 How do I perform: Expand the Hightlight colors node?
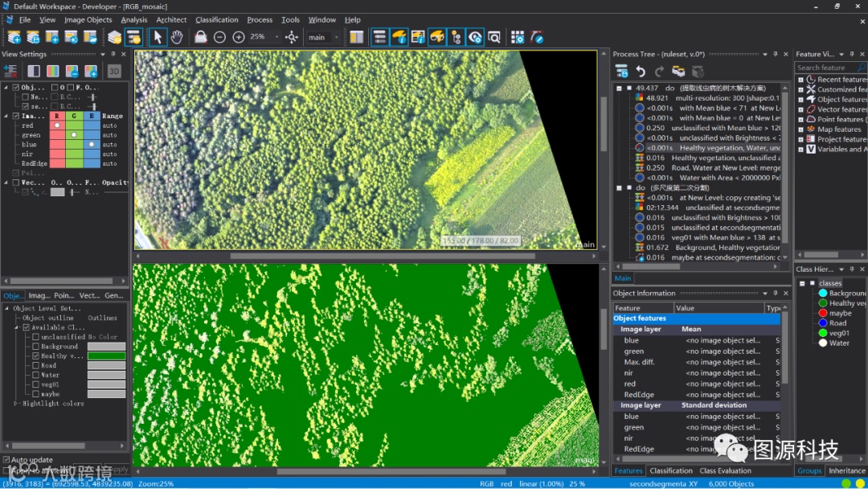pyautogui.click(x=15, y=404)
